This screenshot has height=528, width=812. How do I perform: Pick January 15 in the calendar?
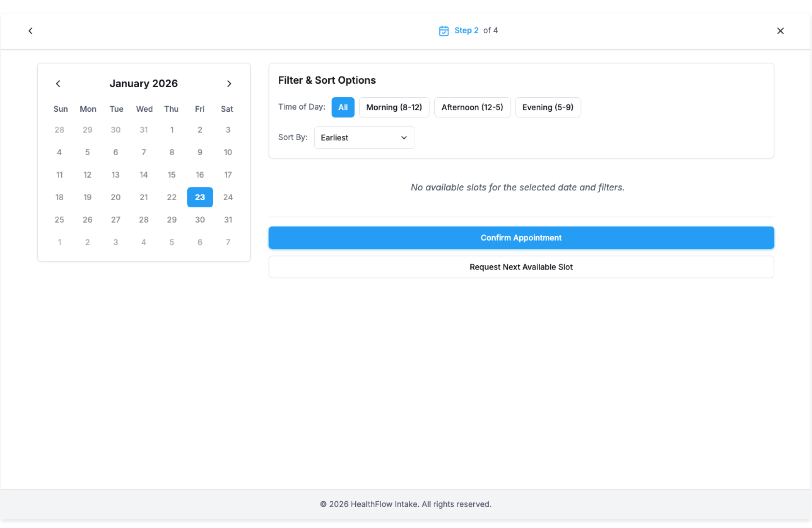[171, 175]
